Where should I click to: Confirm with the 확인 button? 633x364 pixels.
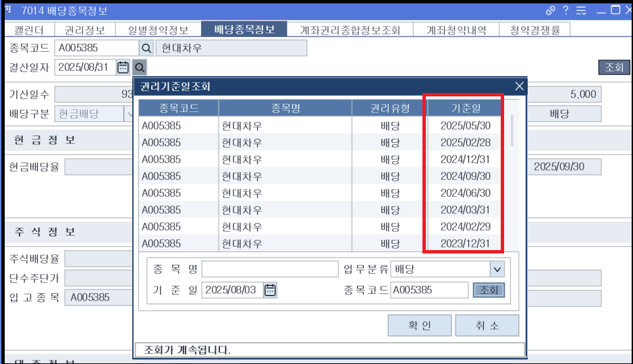tap(420, 326)
